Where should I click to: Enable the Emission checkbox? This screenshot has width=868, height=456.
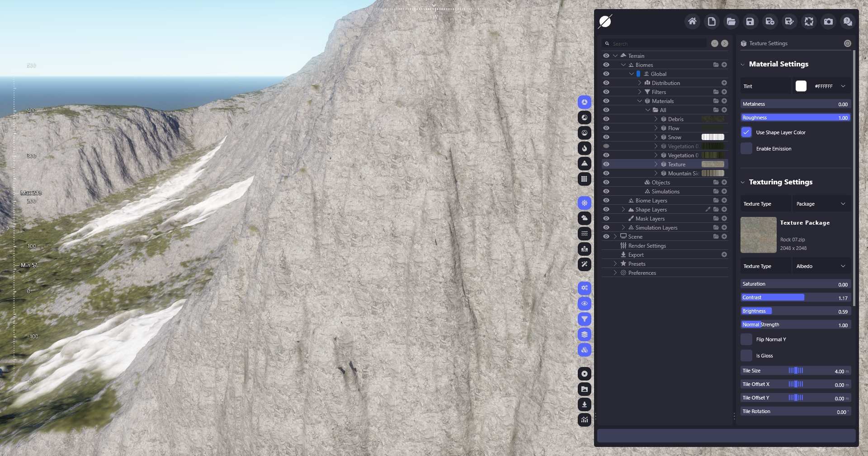pyautogui.click(x=746, y=149)
